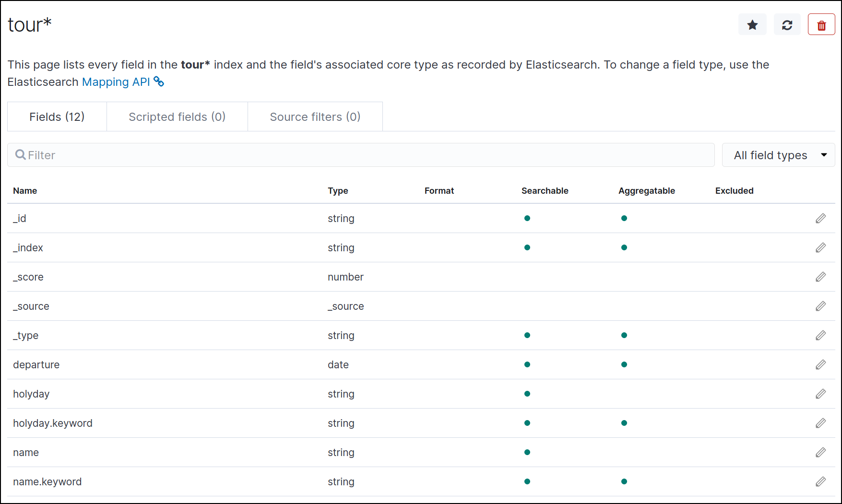Set tour* as default index star icon
Screen dimensions: 842x504
(x=752, y=25)
